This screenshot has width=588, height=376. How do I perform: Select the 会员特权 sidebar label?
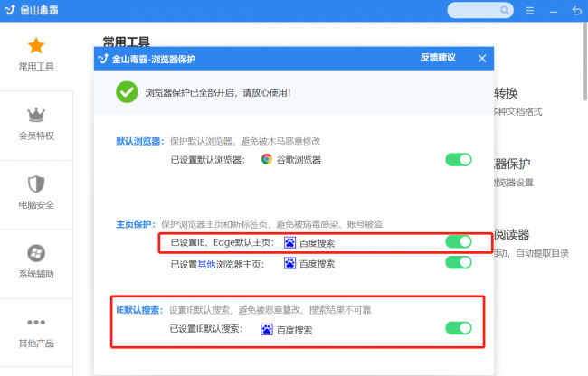click(x=36, y=136)
